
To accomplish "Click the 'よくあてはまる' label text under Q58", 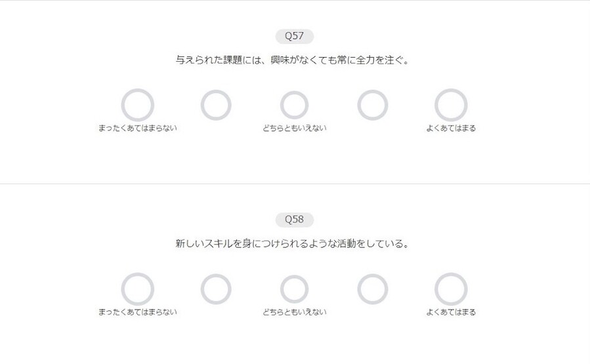I will pos(451,312).
